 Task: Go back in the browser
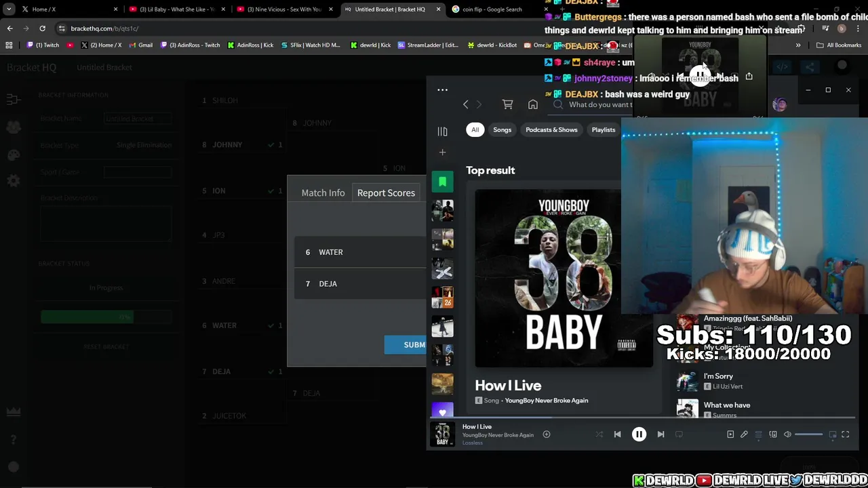[9, 28]
